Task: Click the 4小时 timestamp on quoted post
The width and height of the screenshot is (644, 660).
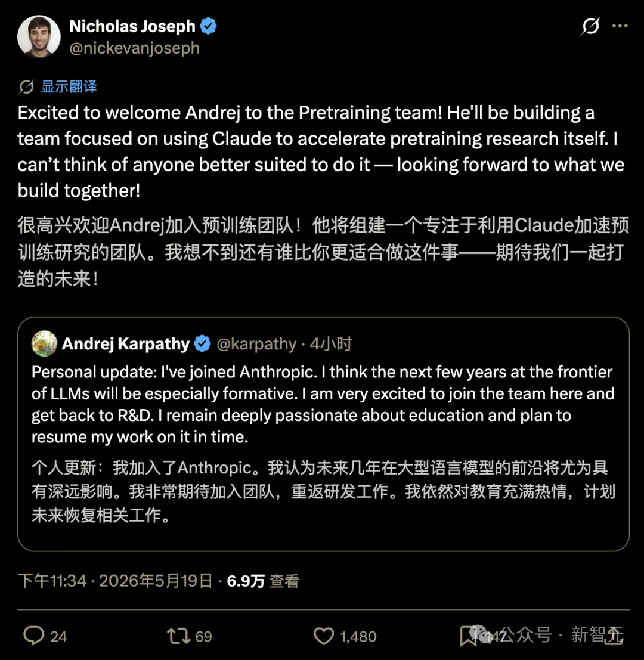Action: [x=331, y=344]
